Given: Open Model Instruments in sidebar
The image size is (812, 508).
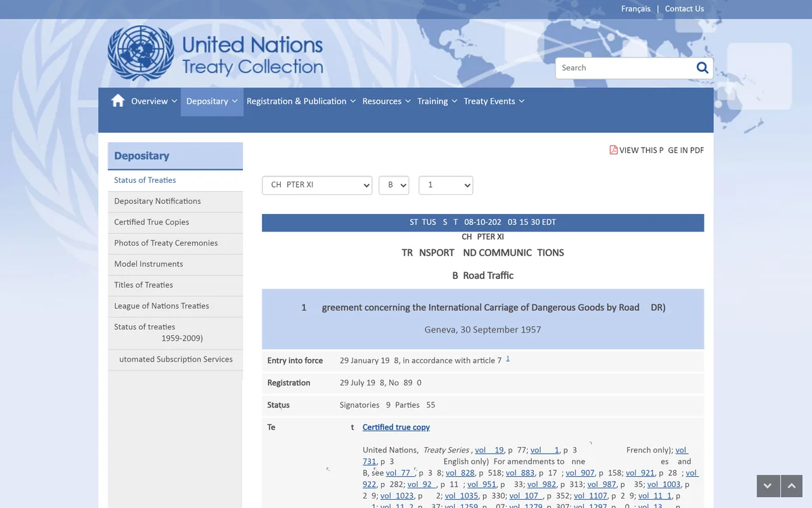Looking at the screenshot, I should pos(175,265).
